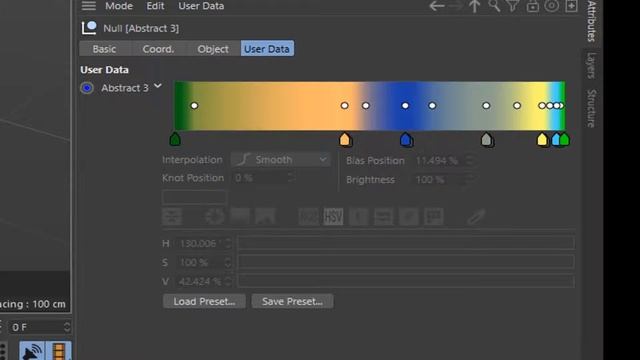This screenshot has width=640, height=360.
Task: Select the gray gradient knot
Action: tap(486, 139)
